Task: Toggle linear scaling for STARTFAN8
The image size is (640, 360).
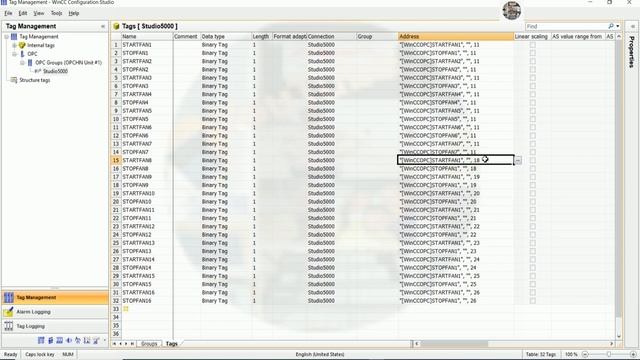Action: click(x=533, y=160)
